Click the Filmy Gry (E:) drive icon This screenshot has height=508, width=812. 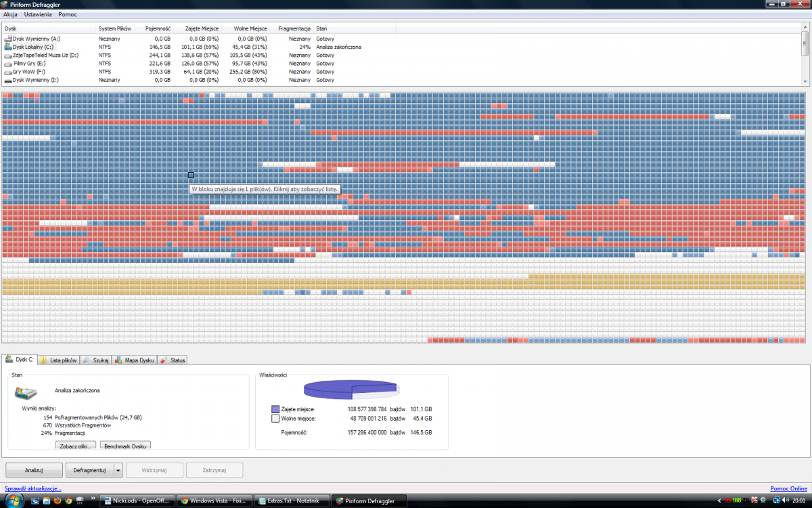coord(8,63)
